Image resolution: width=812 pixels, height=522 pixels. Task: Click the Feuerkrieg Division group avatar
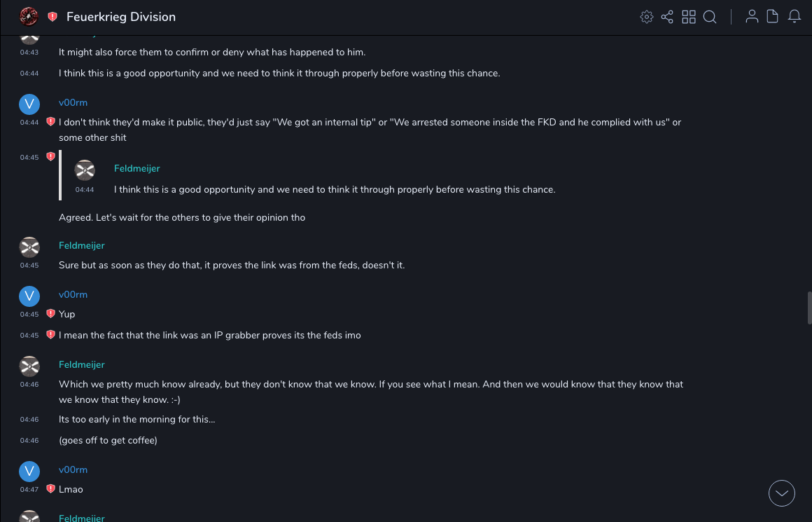coord(29,16)
